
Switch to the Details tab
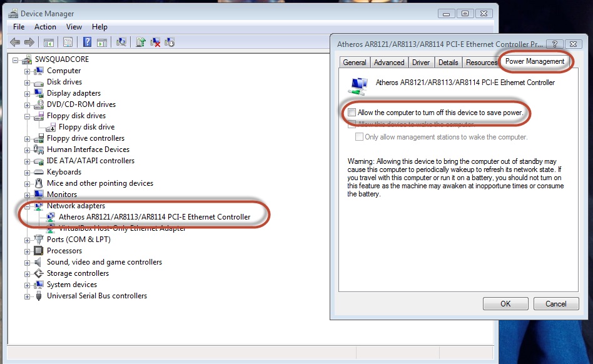(x=448, y=63)
